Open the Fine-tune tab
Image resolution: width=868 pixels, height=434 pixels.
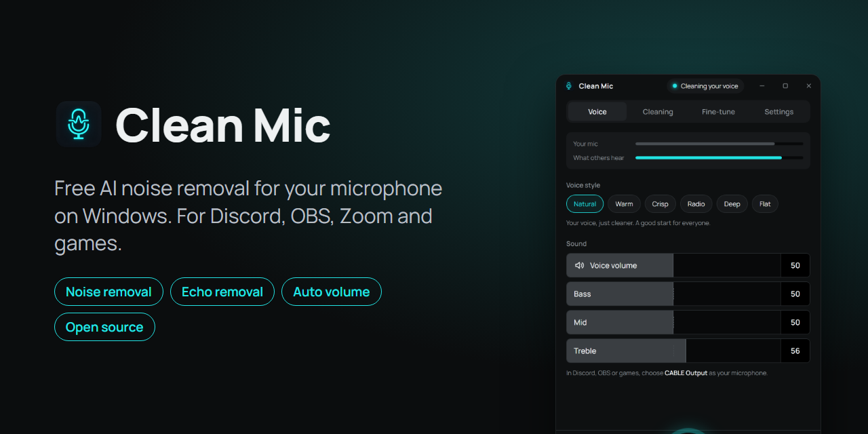(718, 112)
